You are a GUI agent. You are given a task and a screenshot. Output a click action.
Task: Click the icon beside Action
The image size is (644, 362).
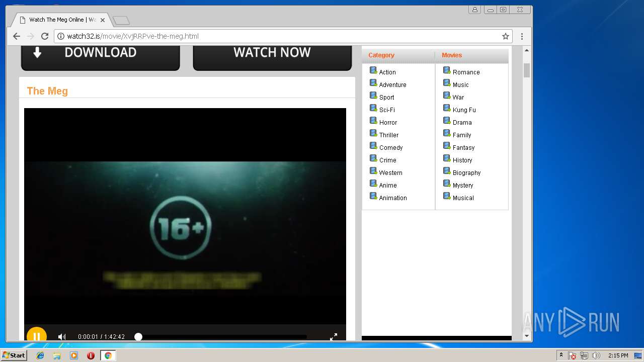pyautogui.click(x=373, y=70)
